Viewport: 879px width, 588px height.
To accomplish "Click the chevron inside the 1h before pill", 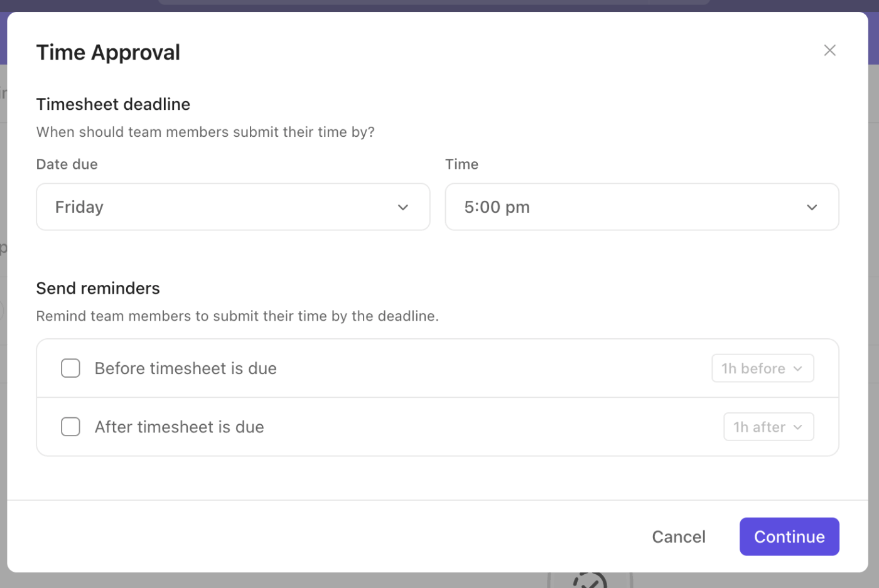I will pos(798,368).
